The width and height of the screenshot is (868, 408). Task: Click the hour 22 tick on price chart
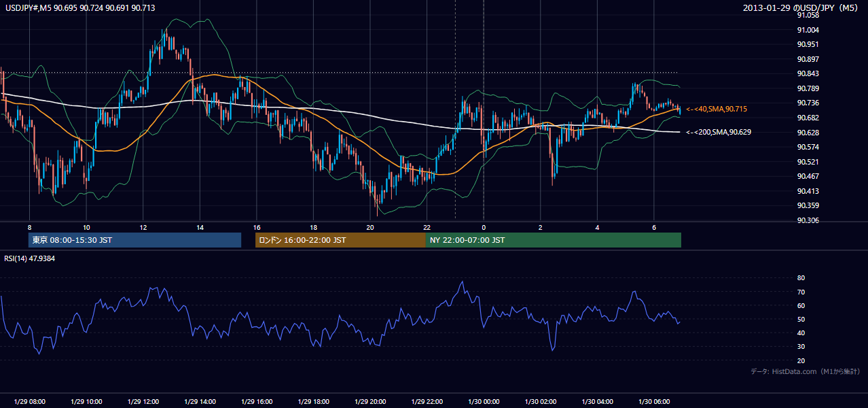(x=427, y=227)
